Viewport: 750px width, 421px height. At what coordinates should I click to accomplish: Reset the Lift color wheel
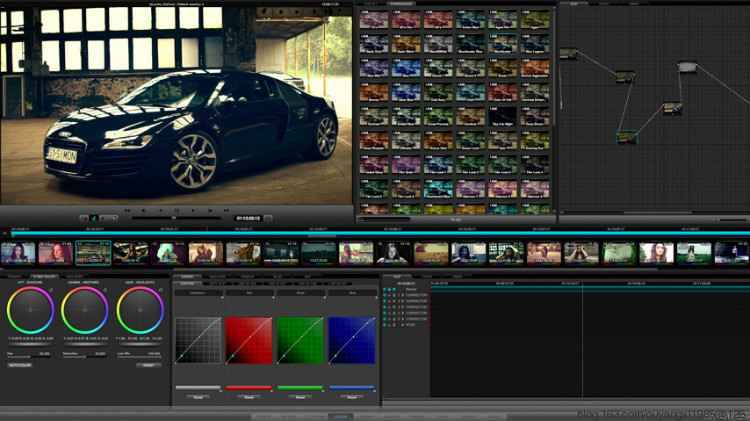[x=51, y=289]
